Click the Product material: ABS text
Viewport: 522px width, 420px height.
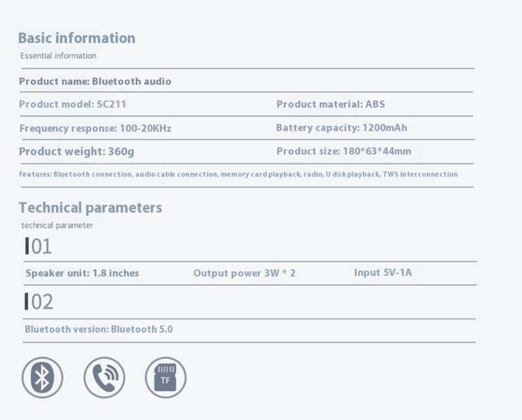(x=331, y=104)
